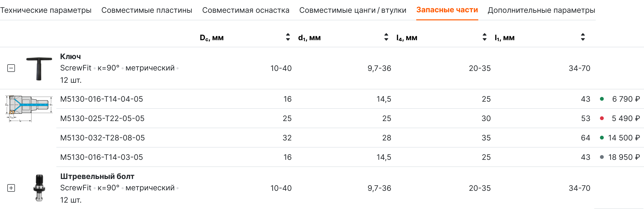Viewport: 644px width, 209px height.
Task: Open item M5130-025-T22-05-05
Action: [x=102, y=118]
